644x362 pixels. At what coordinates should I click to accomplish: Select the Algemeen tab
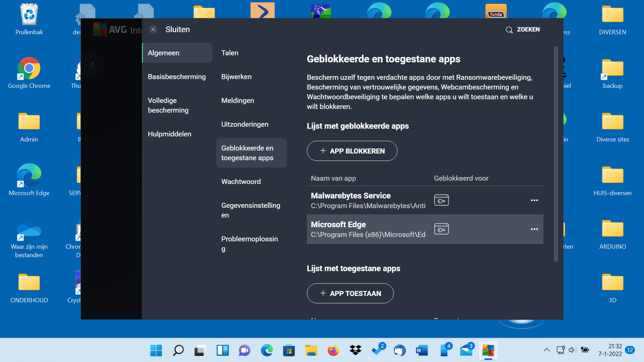[x=177, y=53]
